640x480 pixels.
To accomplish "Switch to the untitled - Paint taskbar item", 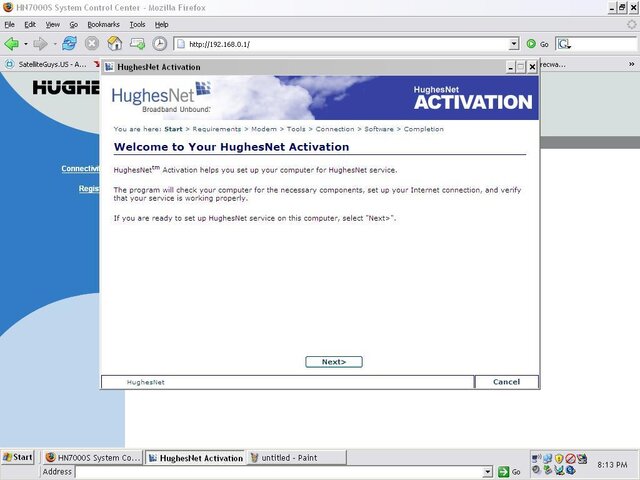I will pos(297,458).
